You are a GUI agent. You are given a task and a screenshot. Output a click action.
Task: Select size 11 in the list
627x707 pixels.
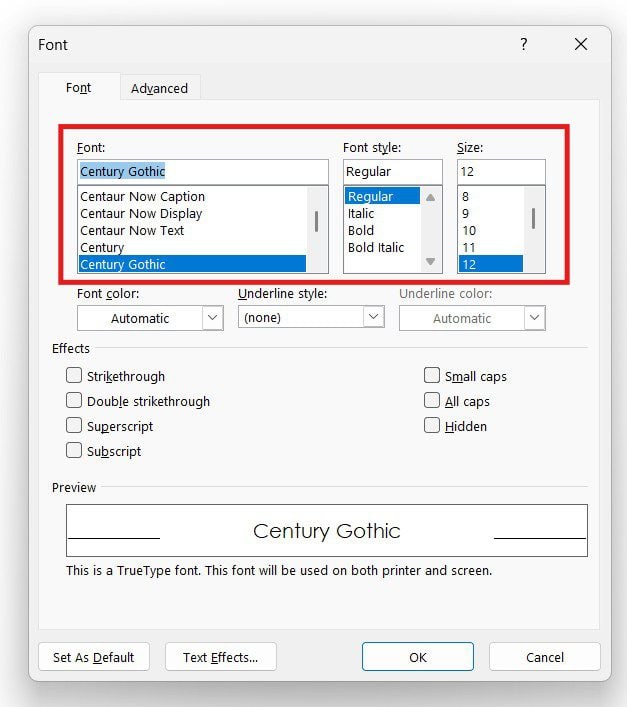pyautogui.click(x=490, y=248)
